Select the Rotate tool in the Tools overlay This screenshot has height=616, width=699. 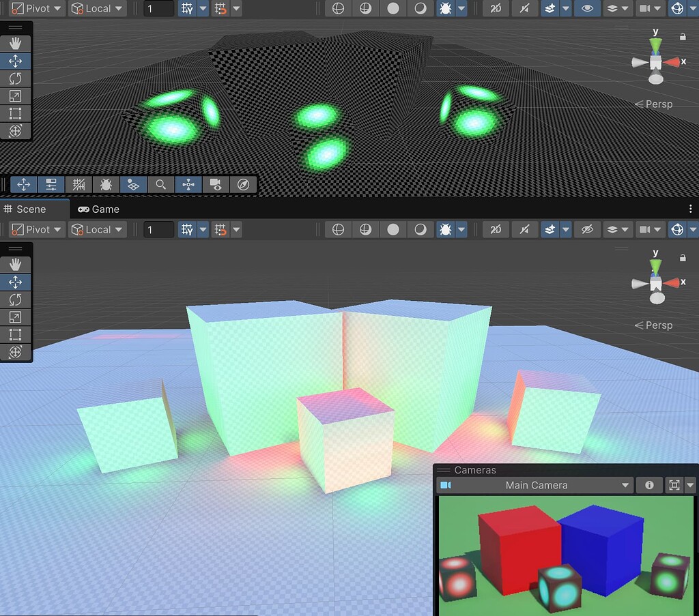(16, 78)
